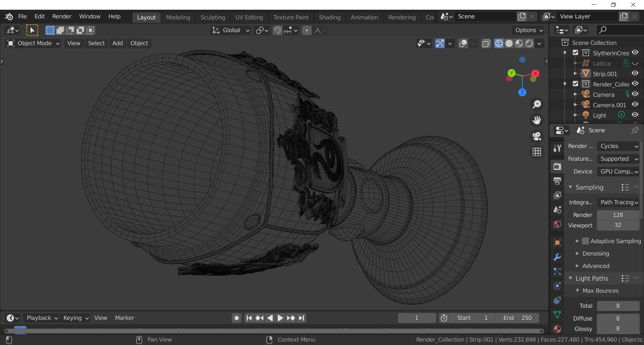This screenshot has width=644, height=345.
Task: Click the Options button
Action: (x=528, y=30)
